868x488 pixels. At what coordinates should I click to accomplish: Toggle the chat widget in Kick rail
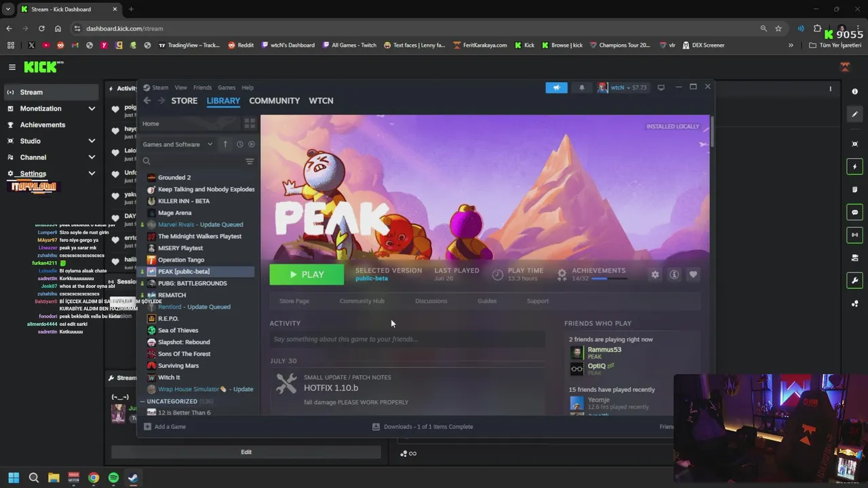coord(855,212)
